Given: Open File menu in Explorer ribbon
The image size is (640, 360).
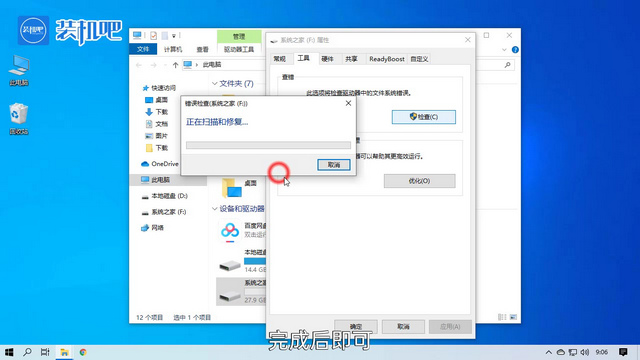Looking at the screenshot, I should [143, 49].
